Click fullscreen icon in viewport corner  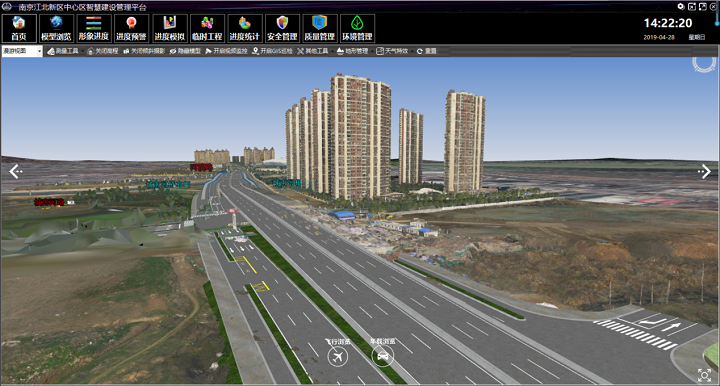pyautogui.click(x=704, y=375)
